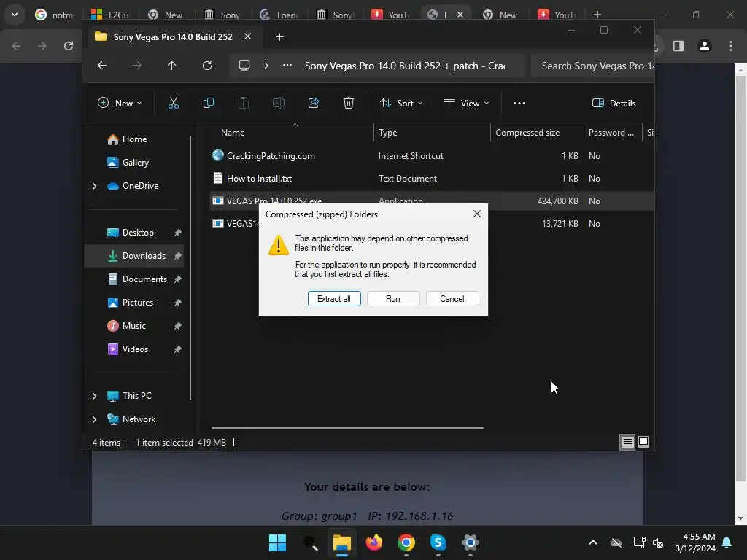Switch to the E2Gu Chrome tab
Viewport: 747px width, 560px height.
point(112,15)
